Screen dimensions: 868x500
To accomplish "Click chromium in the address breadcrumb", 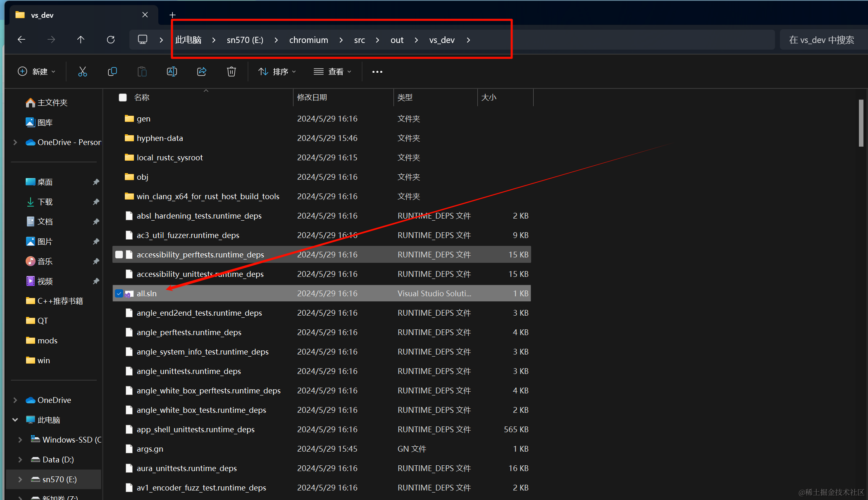I will tap(308, 40).
